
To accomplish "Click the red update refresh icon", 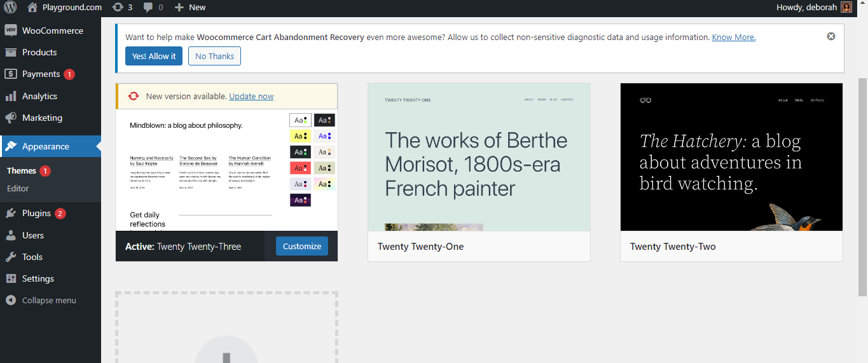I will coord(134,96).
